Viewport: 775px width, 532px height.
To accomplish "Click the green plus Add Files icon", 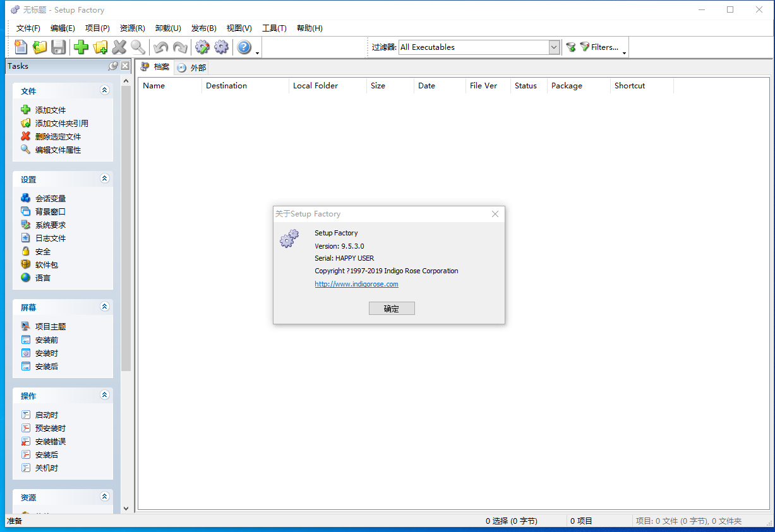I will [81, 47].
